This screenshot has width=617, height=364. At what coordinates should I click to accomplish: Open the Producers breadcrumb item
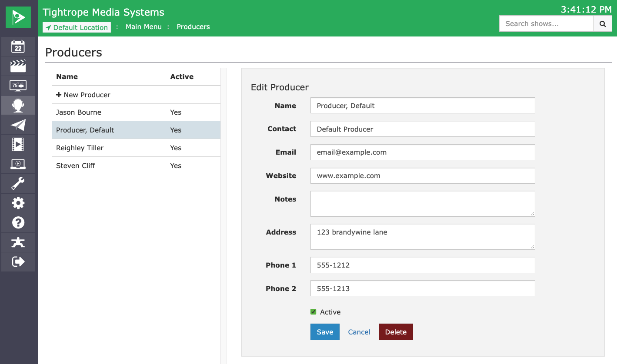(193, 26)
